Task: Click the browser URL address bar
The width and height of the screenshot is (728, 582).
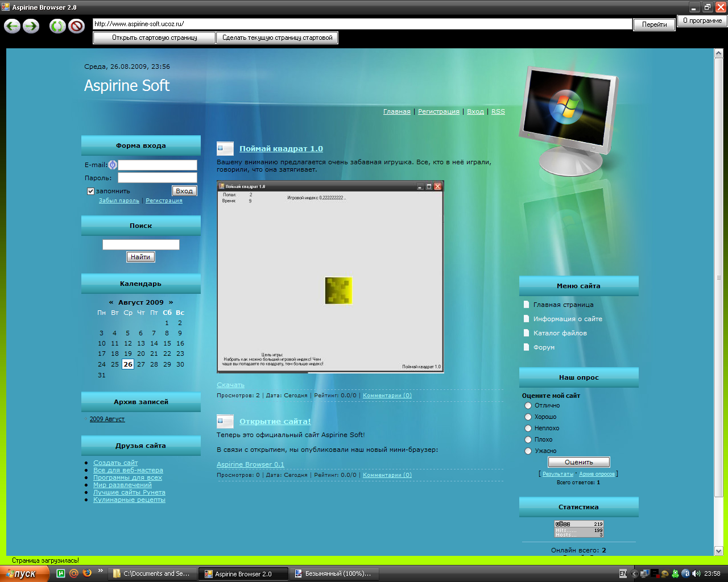Action: [x=362, y=24]
